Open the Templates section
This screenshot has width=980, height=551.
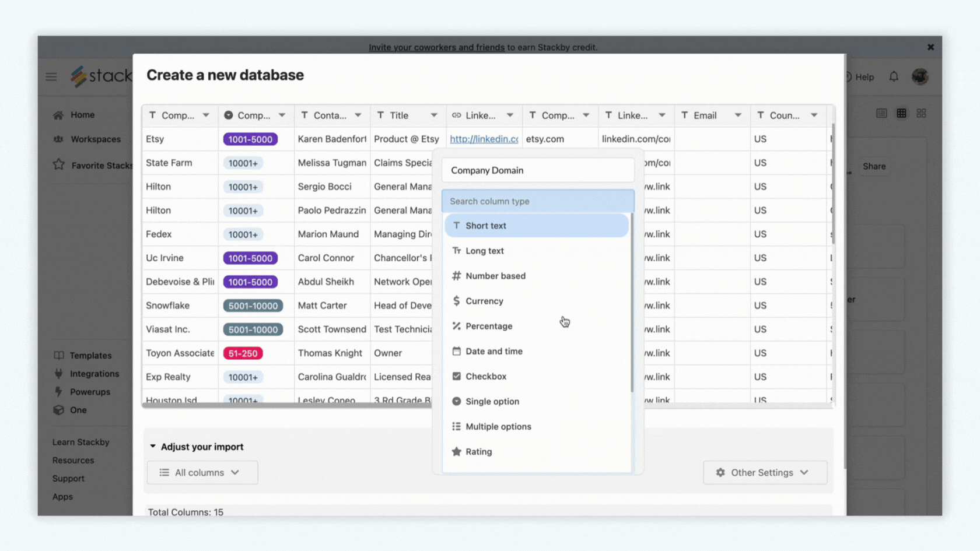pyautogui.click(x=58, y=355)
